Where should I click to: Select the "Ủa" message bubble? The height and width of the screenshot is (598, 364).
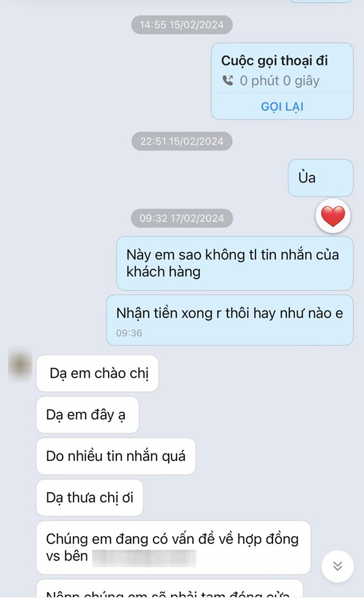click(320, 178)
